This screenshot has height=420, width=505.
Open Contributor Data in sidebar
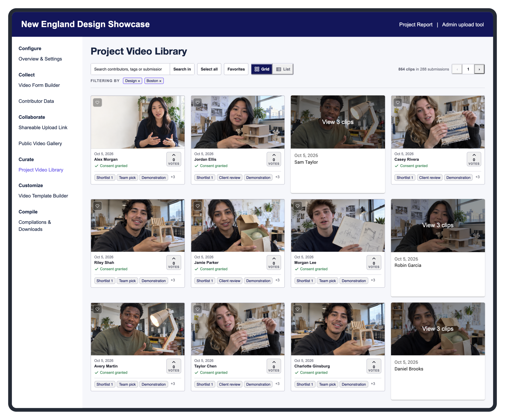[36, 101]
